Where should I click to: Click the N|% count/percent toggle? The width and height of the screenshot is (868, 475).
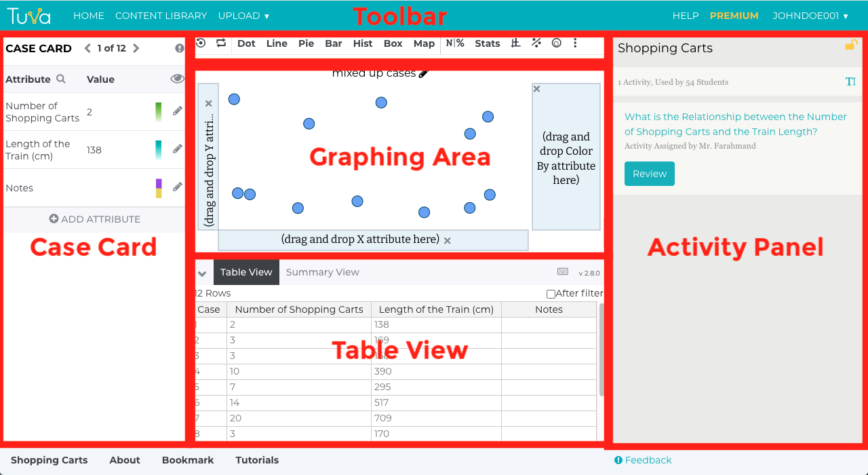click(455, 43)
